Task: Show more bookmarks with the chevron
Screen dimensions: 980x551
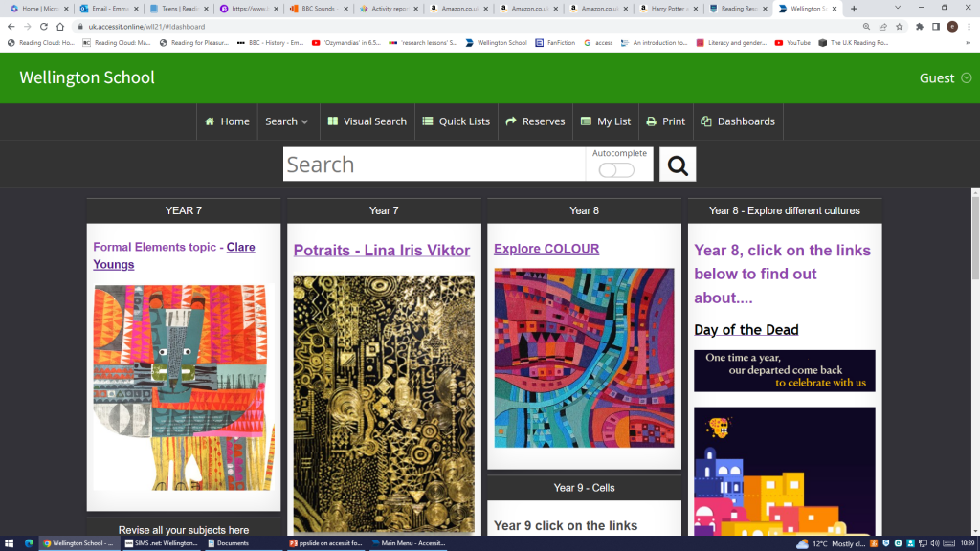Action: pos(969,43)
